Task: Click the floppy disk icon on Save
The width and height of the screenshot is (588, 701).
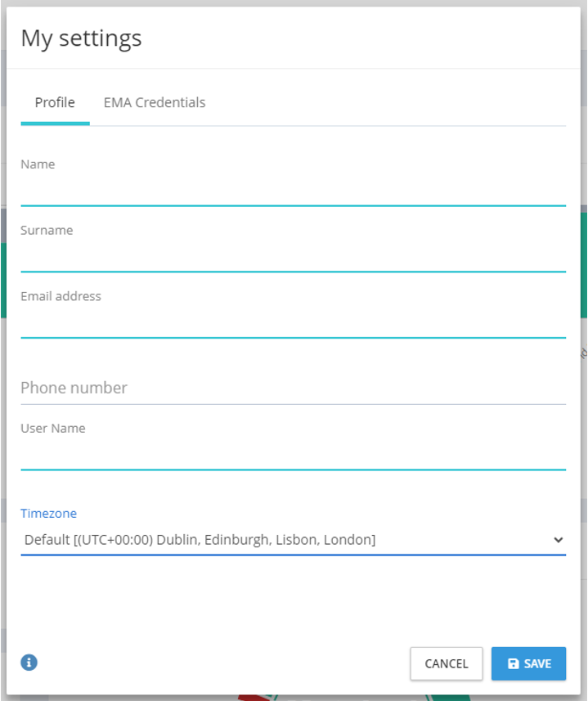Action: pyautogui.click(x=514, y=663)
